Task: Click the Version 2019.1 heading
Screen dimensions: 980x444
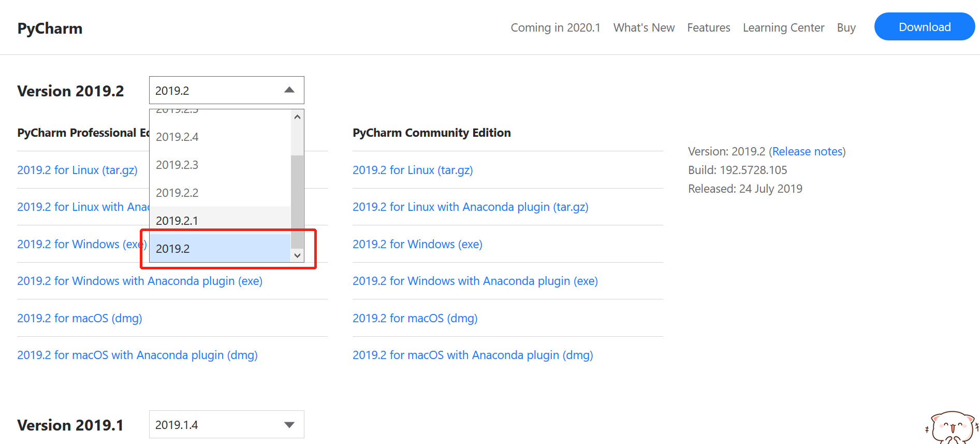Action: (x=70, y=425)
